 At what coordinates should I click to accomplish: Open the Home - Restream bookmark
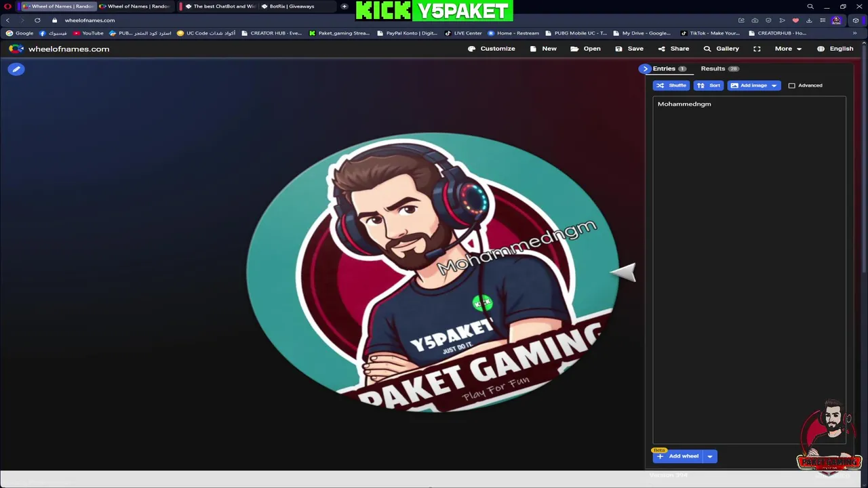[x=513, y=33]
